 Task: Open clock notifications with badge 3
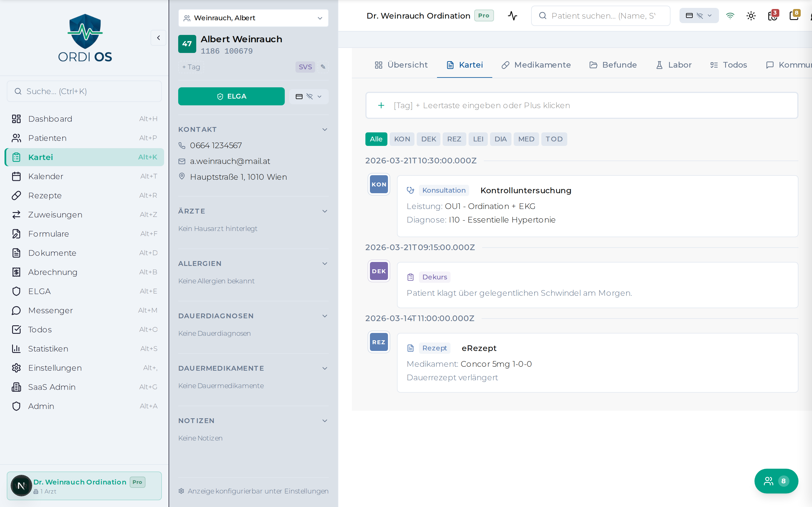click(x=773, y=16)
